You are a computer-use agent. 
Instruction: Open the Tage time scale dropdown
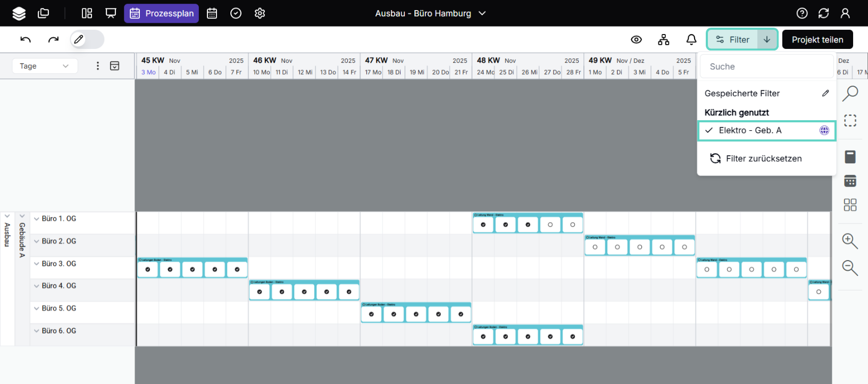tap(45, 66)
